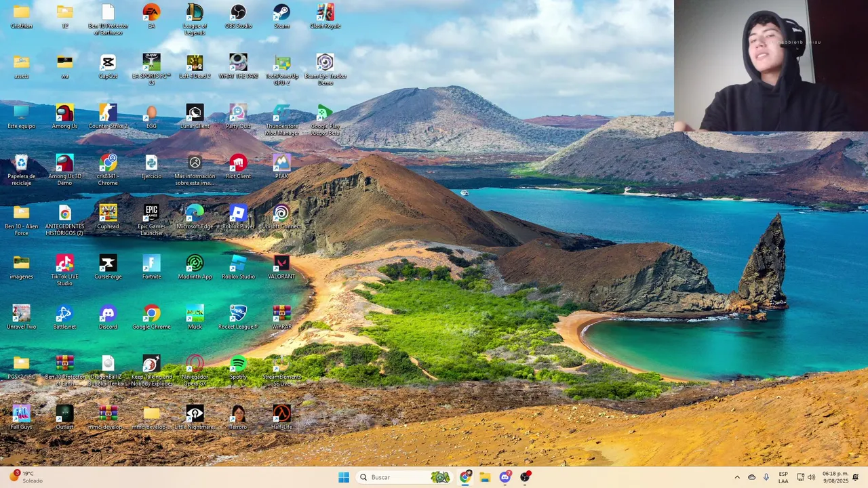Image resolution: width=868 pixels, height=488 pixels.
Task: Open Discord from the taskbar
Action: tap(505, 477)
